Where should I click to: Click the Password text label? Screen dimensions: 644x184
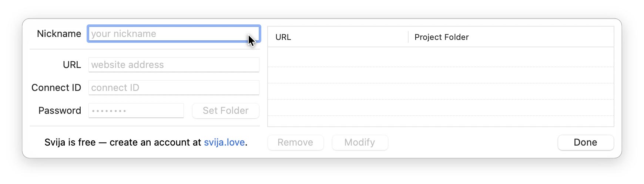click(60, 110)
